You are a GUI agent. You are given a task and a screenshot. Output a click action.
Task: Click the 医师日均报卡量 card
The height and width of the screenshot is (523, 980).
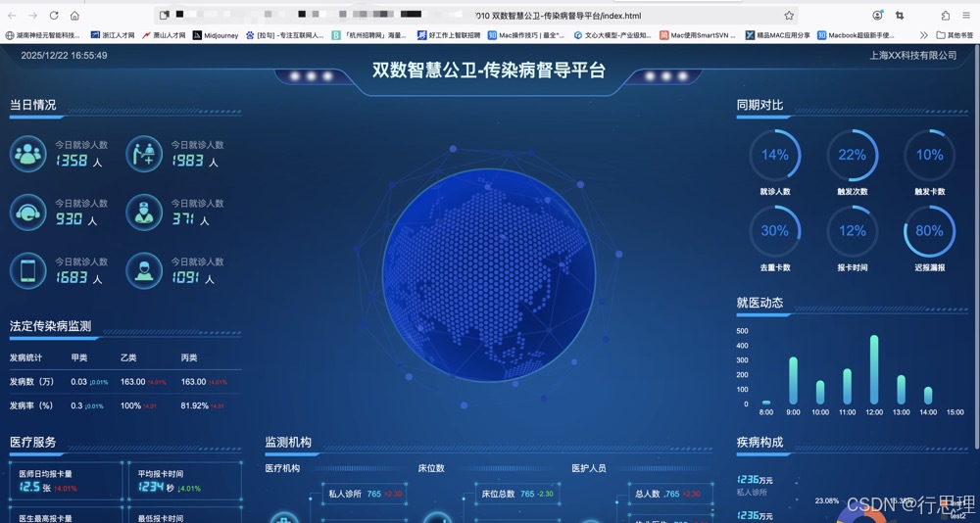click(67, 481)
